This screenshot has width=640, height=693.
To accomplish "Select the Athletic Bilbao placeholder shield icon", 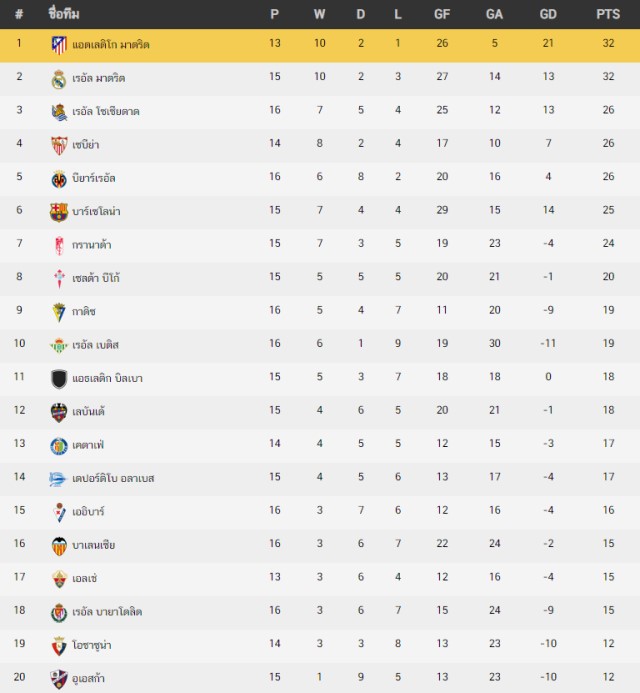I will (59, 379).
